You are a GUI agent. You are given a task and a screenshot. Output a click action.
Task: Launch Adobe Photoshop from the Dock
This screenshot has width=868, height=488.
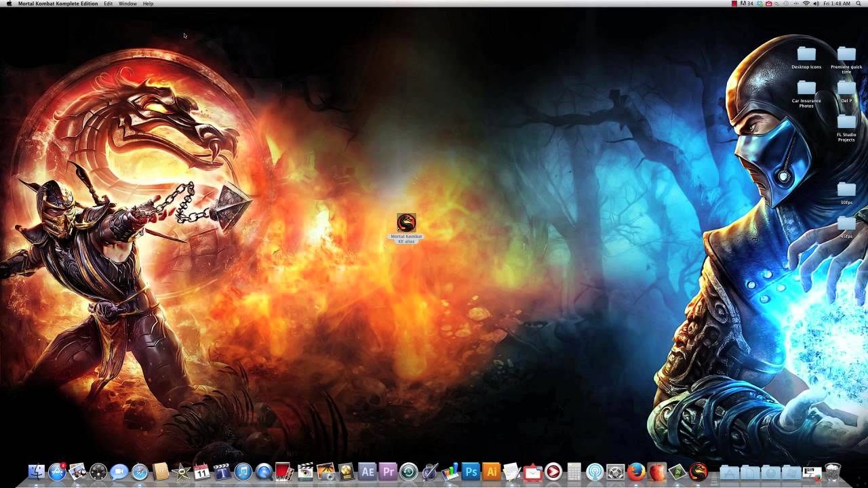[x=471, y=472]
